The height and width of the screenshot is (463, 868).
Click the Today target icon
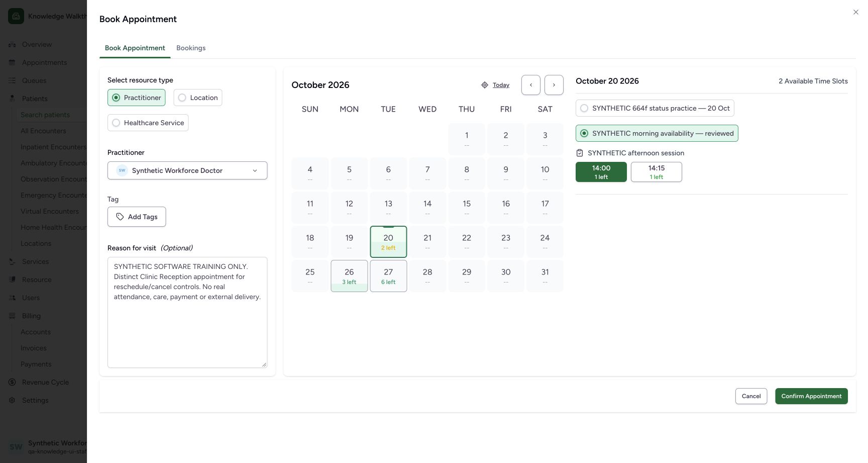tap(485, 85)
